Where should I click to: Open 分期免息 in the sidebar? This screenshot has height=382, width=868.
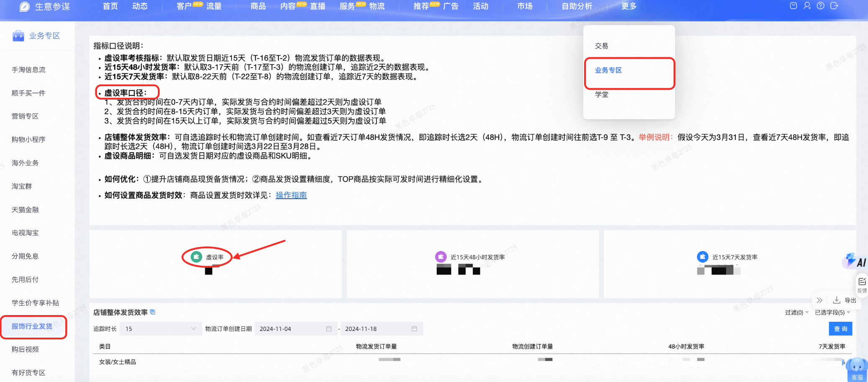25,256
